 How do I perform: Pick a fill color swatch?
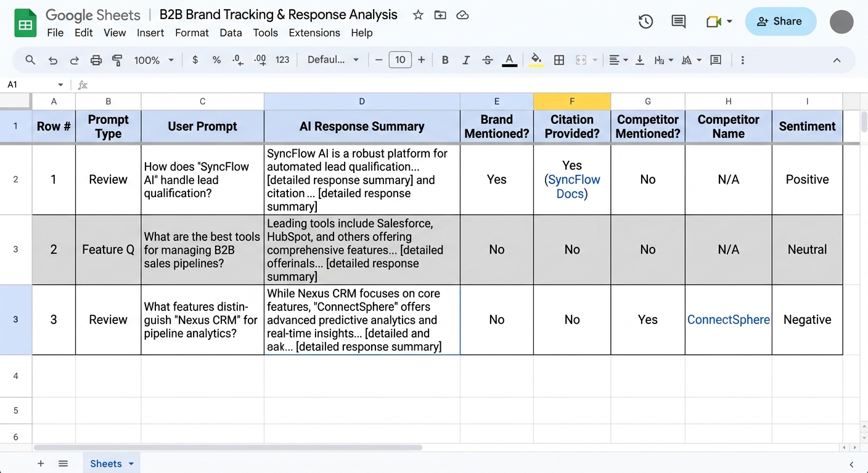[x=536, y=60]
